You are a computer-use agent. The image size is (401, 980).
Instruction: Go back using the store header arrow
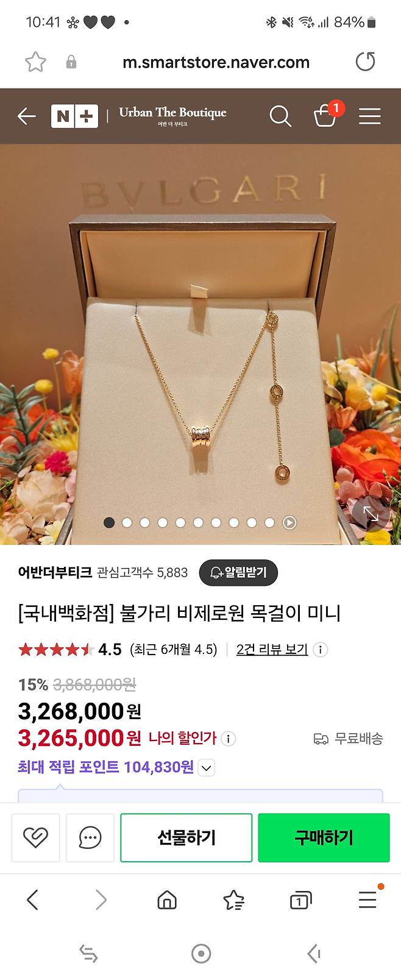pos(26,116)
